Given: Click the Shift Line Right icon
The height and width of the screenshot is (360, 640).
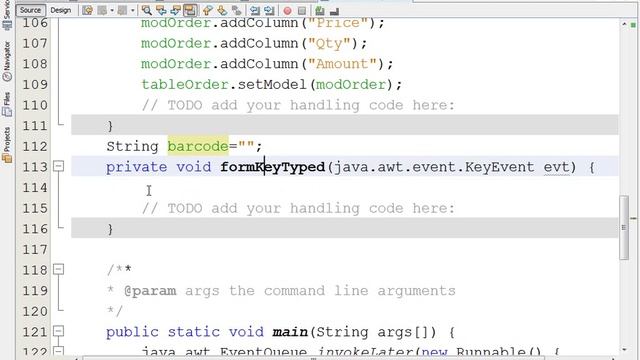Looking at the screenshot, I should coord(269,10).
